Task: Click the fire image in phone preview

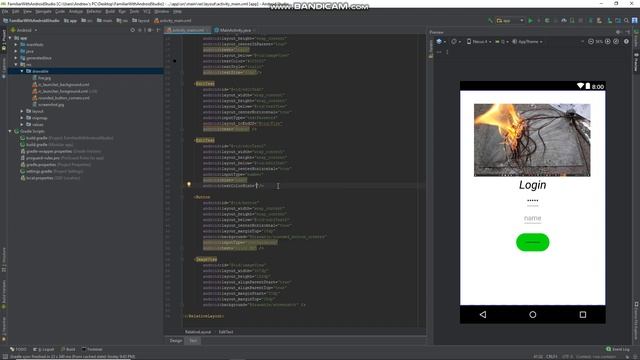Action: tap(532, 140)
